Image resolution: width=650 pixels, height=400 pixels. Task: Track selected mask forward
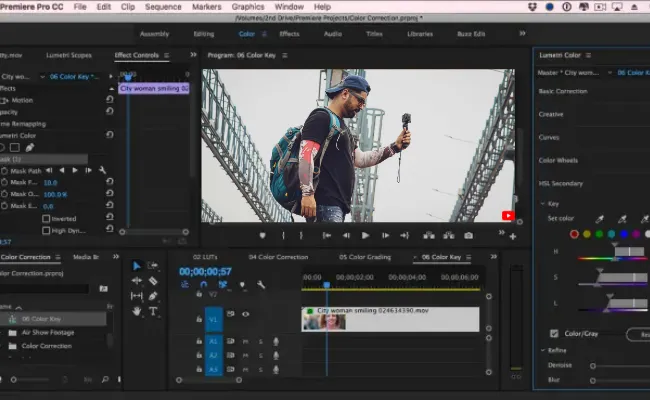[x=75, y=170]
